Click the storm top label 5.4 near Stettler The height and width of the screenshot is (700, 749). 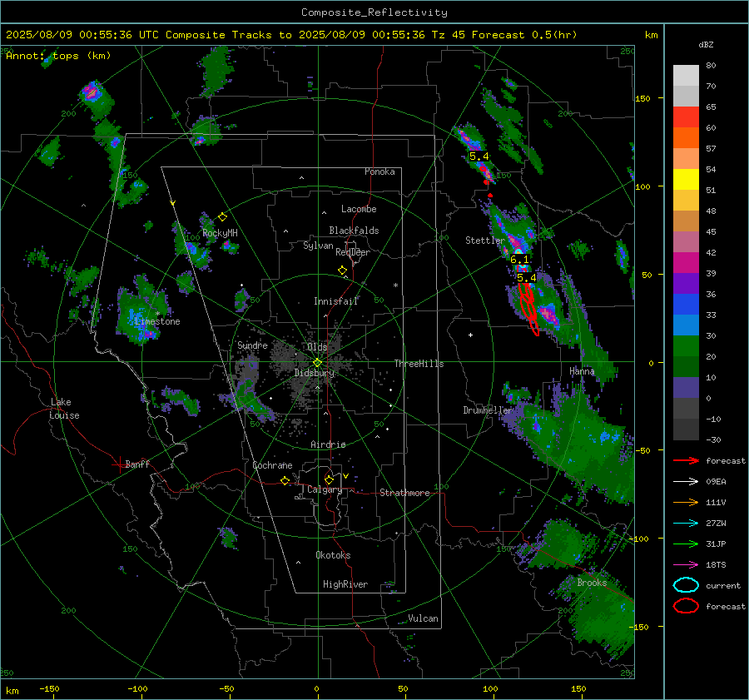click(x=527, y=278)
